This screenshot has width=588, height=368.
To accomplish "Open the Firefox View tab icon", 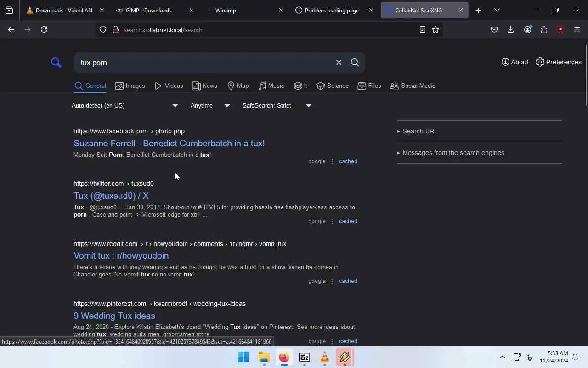I will (9, 10).
